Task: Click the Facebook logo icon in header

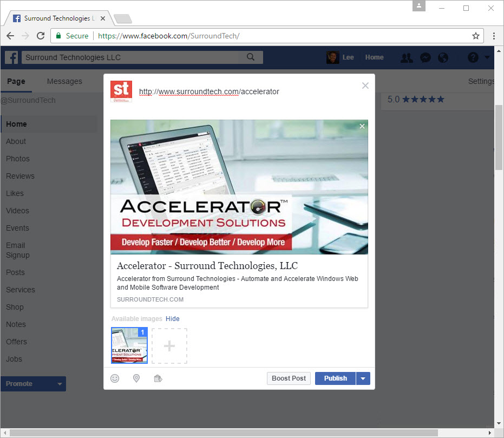Action: (11, 57)
